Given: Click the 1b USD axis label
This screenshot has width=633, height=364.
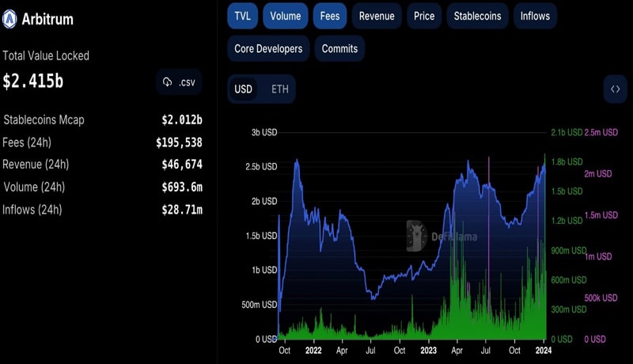Looking at the screenshot, I should (x=264, y=270).
